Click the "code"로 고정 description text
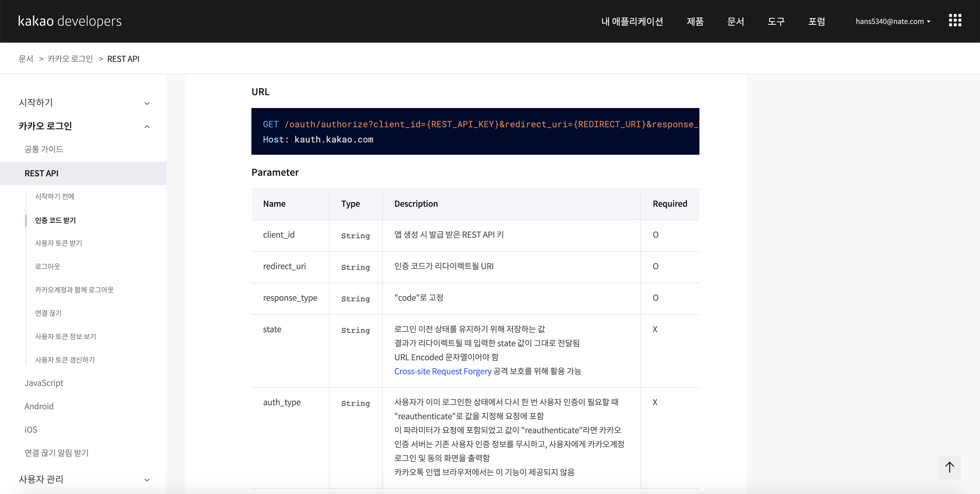This screenshot has width=980, height=494. pos(419,298)
